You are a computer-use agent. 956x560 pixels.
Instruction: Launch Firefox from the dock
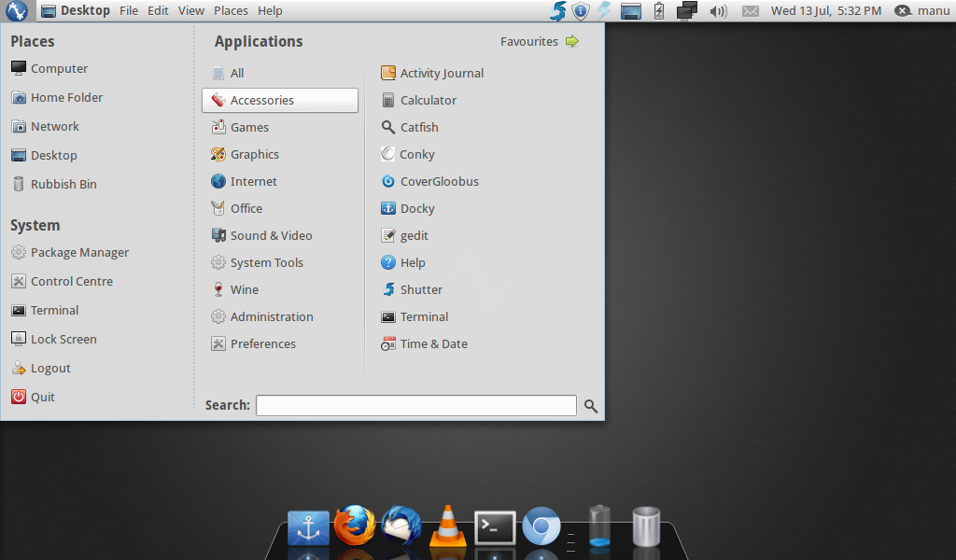click(354, 525)
